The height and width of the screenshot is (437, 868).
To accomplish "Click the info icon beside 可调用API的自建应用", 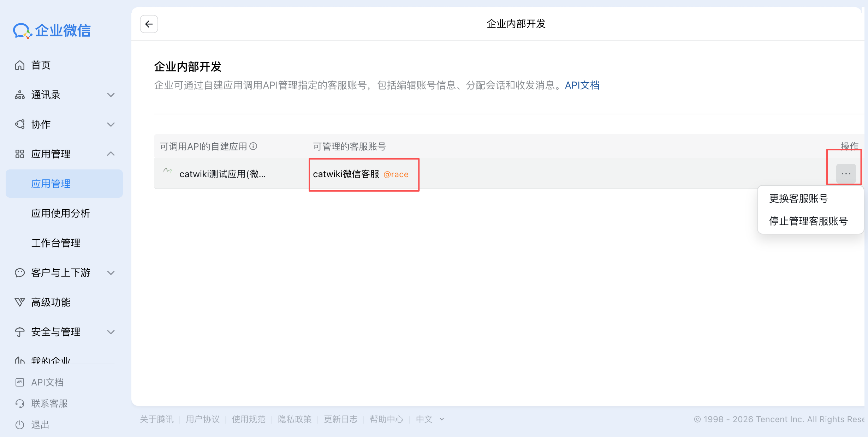I will click(x=253, y=146).
